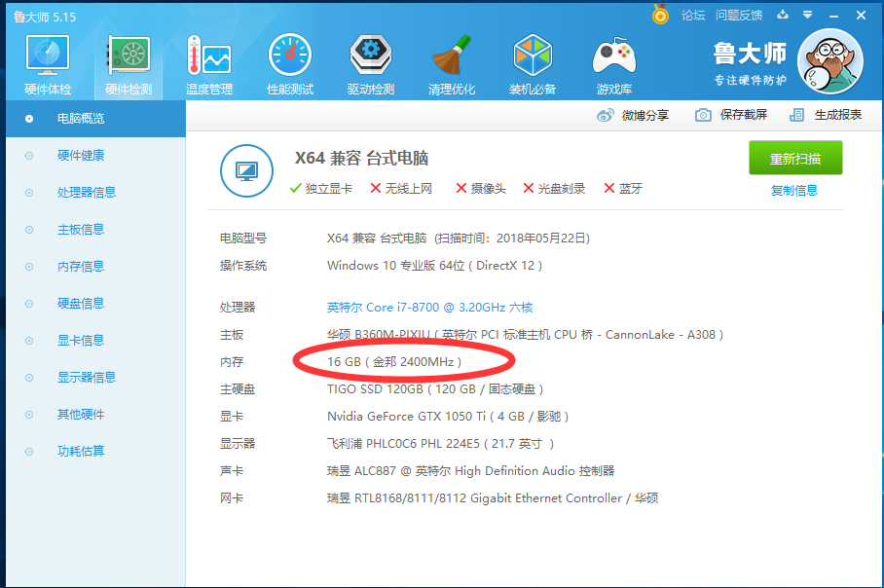Screen dimensions: 884x588
Task: Click the Weibo icon next to 微博分享
Action: 605,115
